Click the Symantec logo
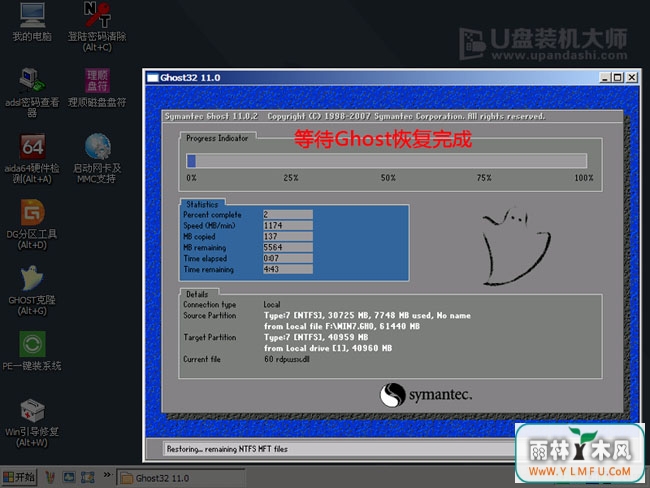 click(426, 395)
